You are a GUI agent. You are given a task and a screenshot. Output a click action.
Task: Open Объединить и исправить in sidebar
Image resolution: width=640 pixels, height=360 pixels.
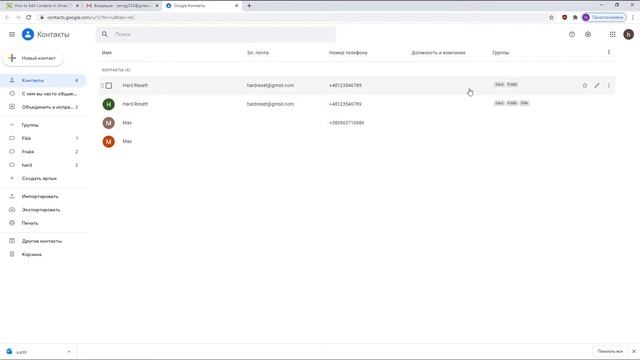(x=43, y=107)
